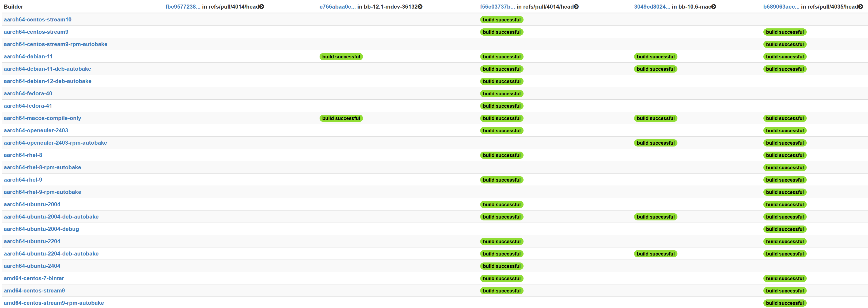Click aarch64-centos-stream9-rpm-autobake badge under b689063aec
Image resolution: width=868 pixels, height=308 pixels.
tap(785, 44)
